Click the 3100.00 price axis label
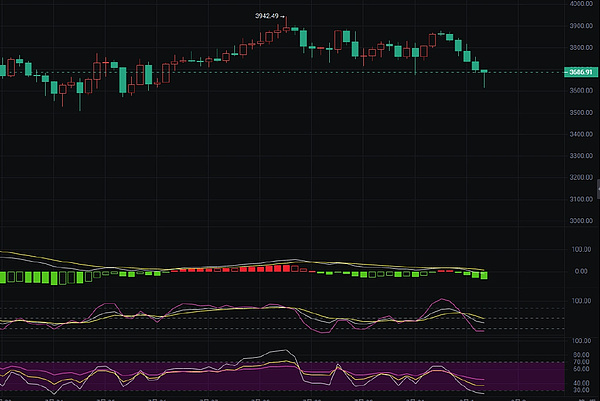600x401 pixels. tap(580, 200)
